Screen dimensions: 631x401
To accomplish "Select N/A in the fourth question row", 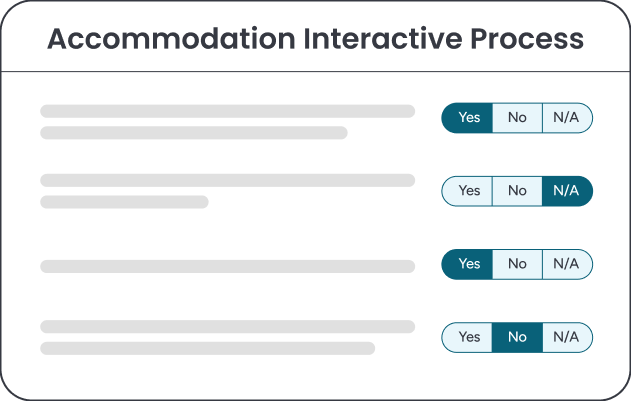I will click(x=567, y=337).
